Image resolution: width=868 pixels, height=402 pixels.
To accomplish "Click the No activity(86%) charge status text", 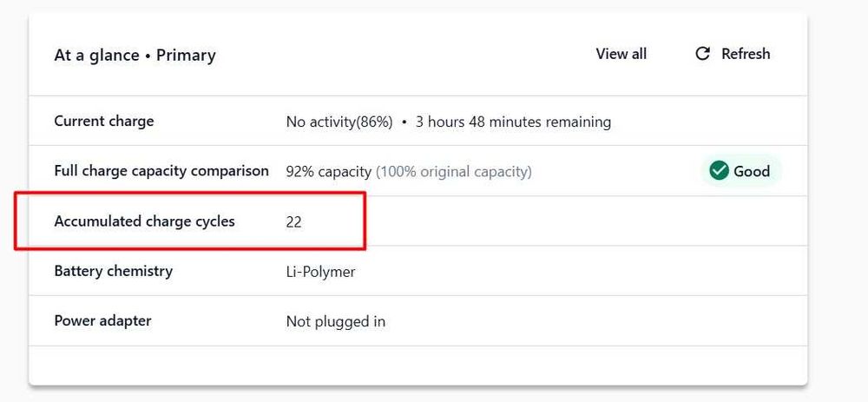I will 339,122.
